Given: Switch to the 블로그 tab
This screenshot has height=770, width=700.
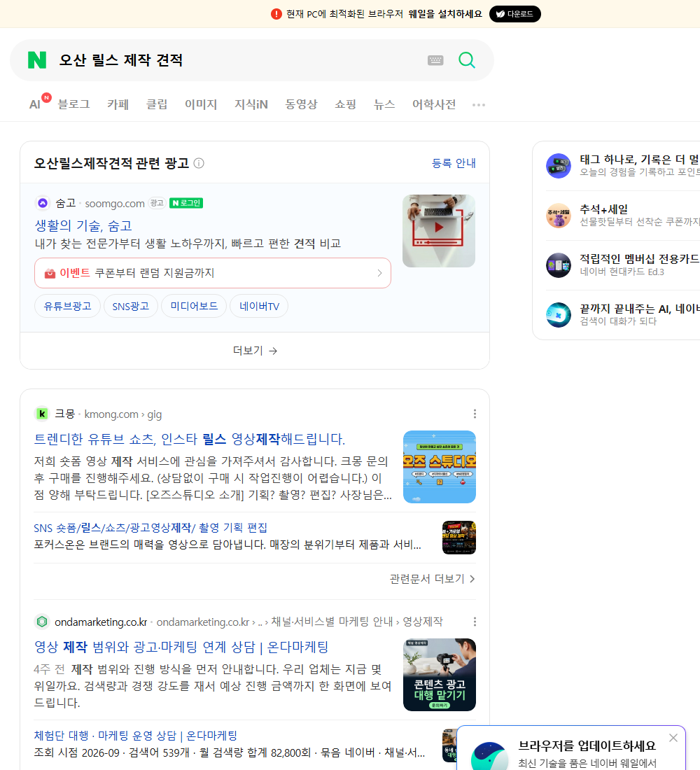Looking at the screenshot, I should pos(73,104).
